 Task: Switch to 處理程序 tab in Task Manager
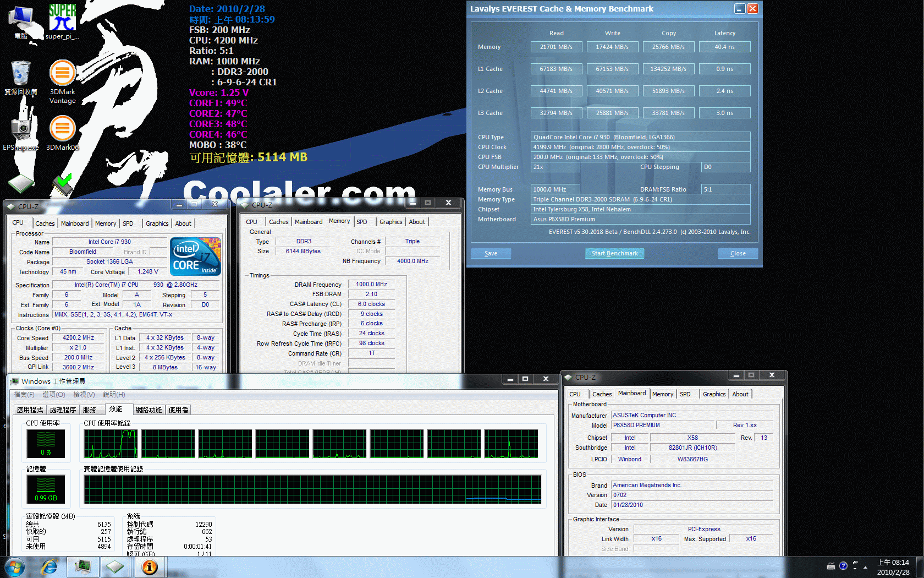click(63, 410)
